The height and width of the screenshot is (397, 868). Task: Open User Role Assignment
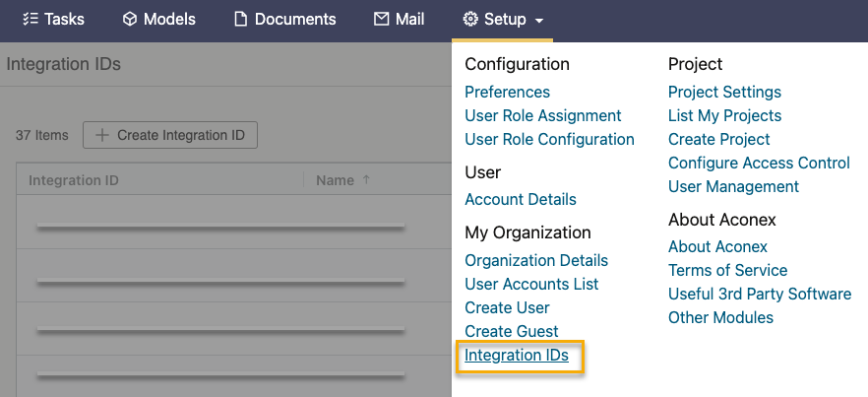pos(543,115)
